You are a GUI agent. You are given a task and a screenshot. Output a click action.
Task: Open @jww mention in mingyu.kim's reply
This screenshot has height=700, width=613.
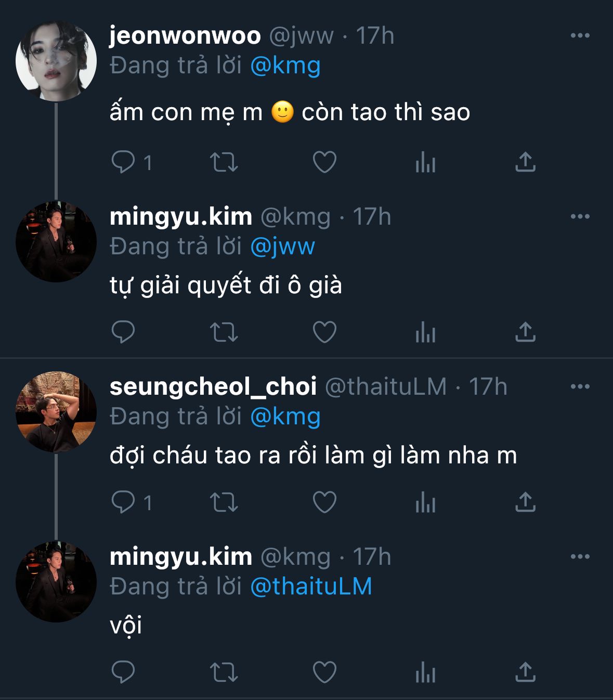tap(282, 247)
